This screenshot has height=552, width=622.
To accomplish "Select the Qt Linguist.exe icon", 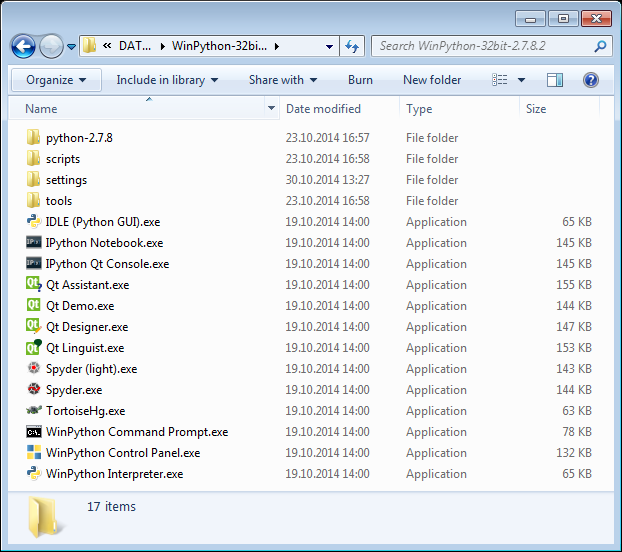I will (34, 347).
